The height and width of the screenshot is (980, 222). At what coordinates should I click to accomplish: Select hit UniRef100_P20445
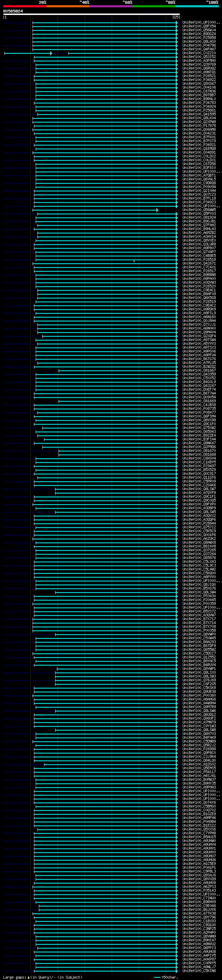[x=199, y=600]
